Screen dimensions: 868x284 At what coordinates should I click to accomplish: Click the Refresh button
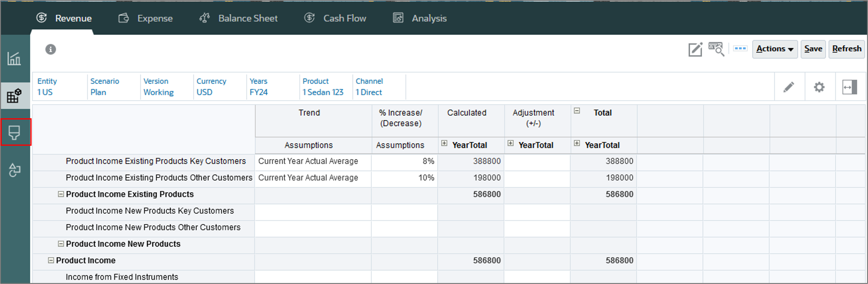pyautogui.click(x=847, y=49)
